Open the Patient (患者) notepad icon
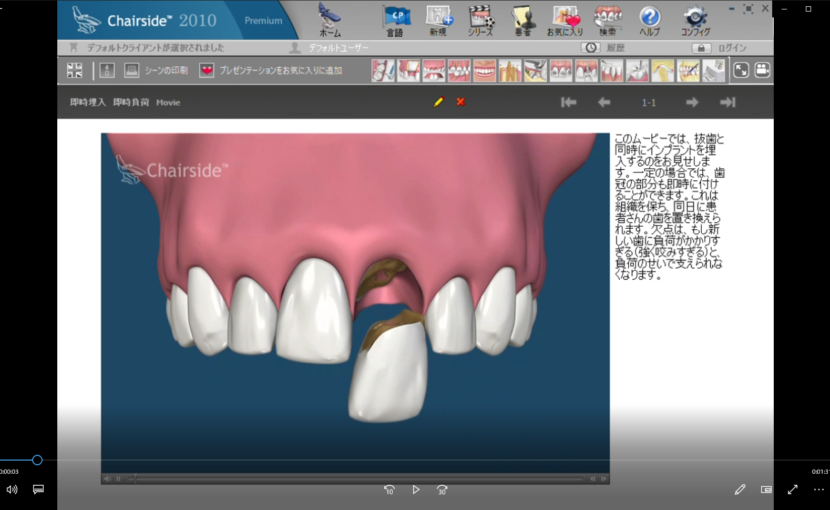 click(523, 20)
